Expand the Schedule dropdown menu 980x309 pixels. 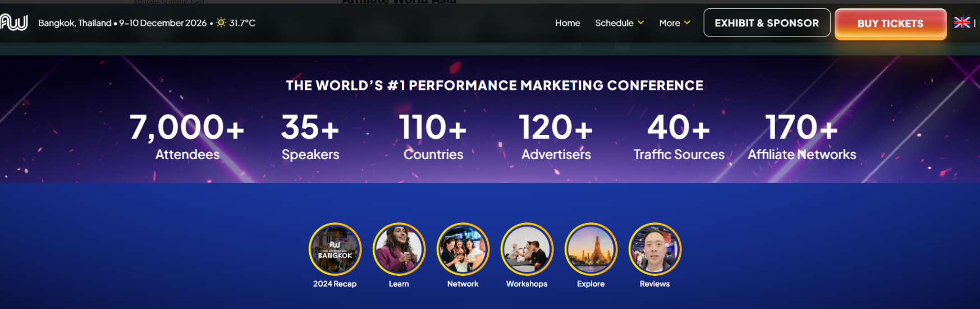coord(620,23)
